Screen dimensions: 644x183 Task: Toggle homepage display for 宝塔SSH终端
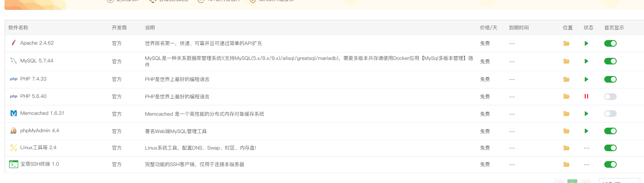pos(610,164)
